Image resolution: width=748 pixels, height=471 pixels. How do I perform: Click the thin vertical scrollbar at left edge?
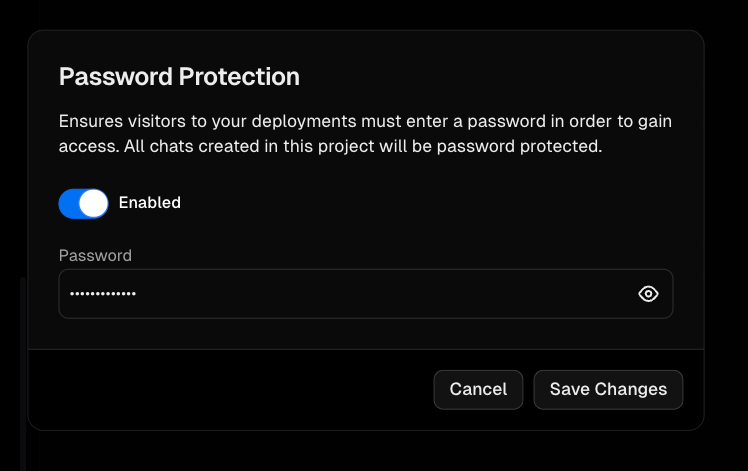click(22, 374)
